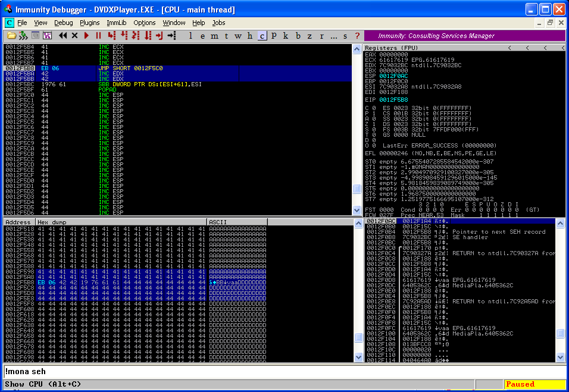Open the Log window with 'l'
This screenshot has height=392, width=569.
[190, 36]
